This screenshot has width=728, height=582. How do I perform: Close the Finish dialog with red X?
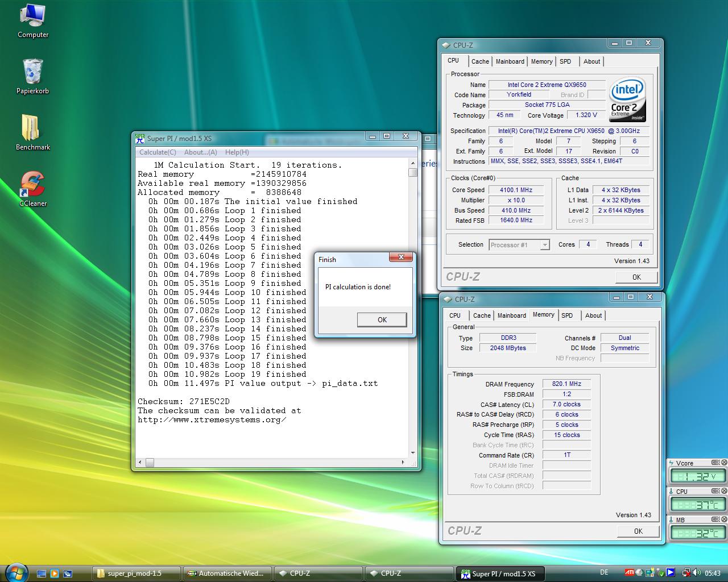[x=401, y=257]
